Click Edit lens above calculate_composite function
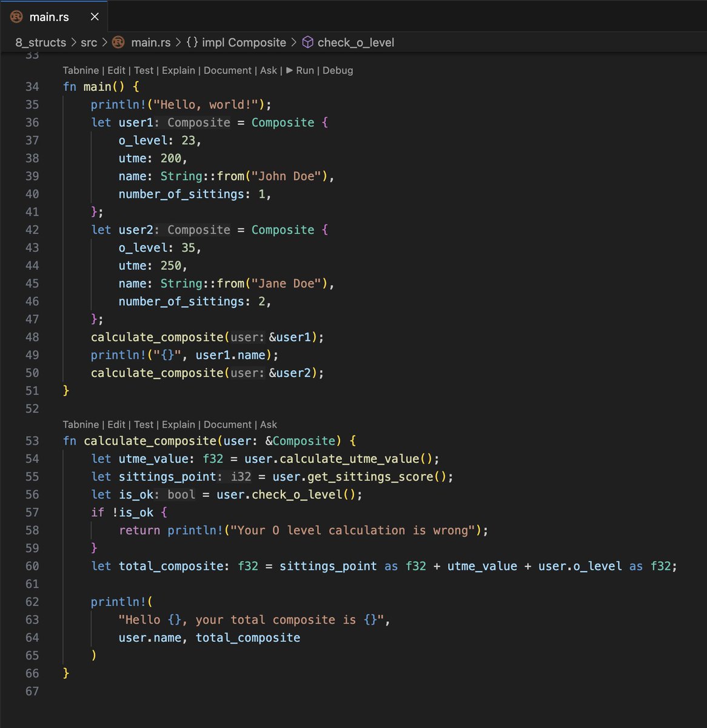This screenshot has height=728, width=707. (116, 425)
